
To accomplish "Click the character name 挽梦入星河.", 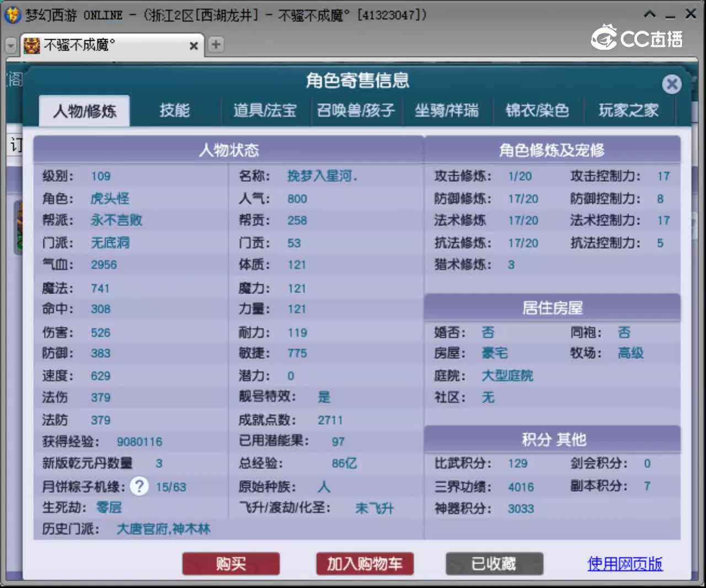I will [x=322, y=176].
